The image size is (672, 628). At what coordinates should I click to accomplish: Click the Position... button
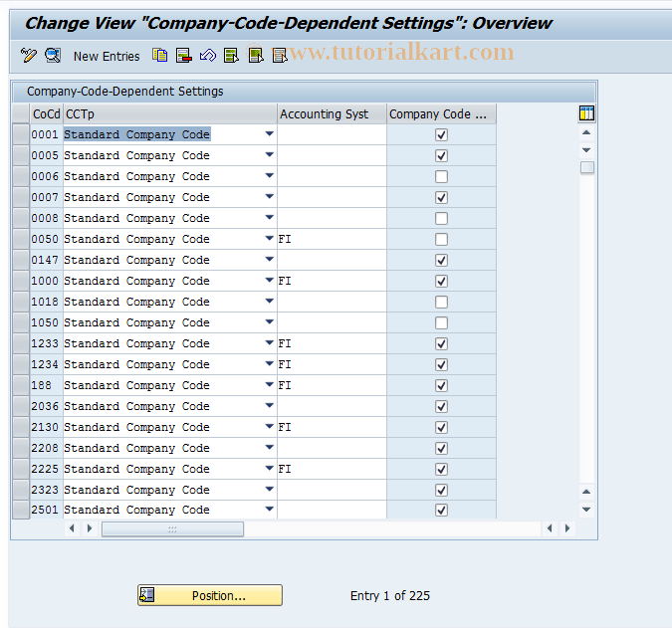[210, 595]
